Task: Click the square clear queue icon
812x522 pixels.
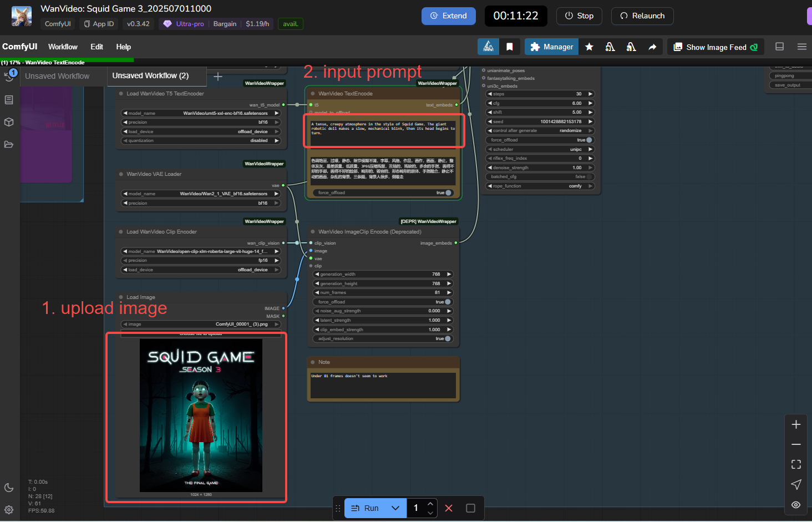Action: tap(470, 508)
